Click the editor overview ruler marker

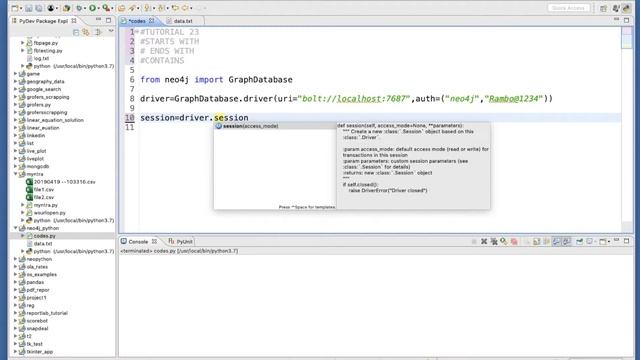pyautogui.click(x=627, y=38)
